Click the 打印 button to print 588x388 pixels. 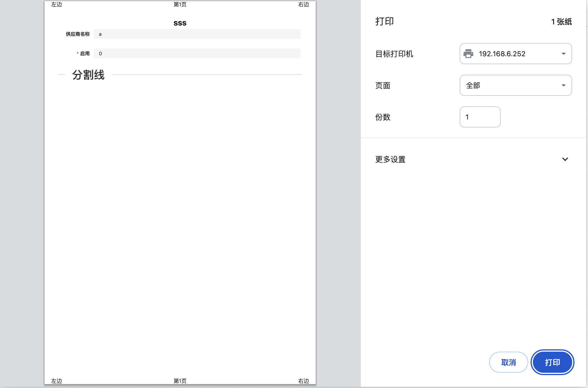[552, 362]
